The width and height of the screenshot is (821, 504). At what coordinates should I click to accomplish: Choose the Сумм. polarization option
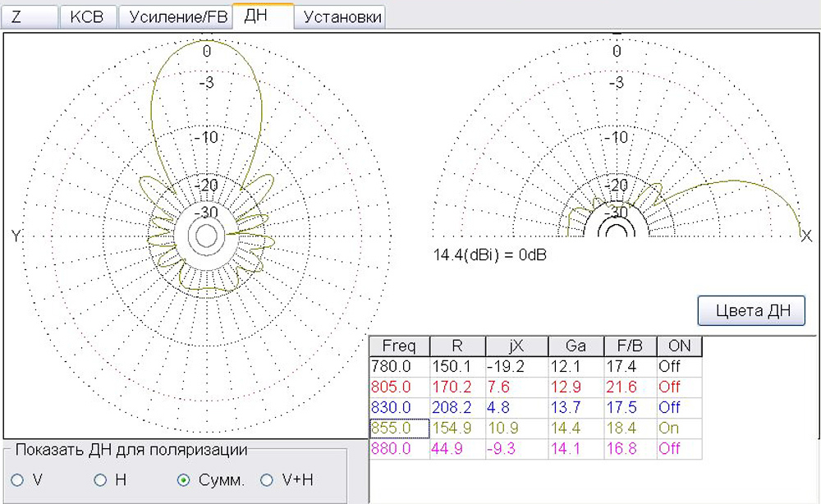pos(184,480)
